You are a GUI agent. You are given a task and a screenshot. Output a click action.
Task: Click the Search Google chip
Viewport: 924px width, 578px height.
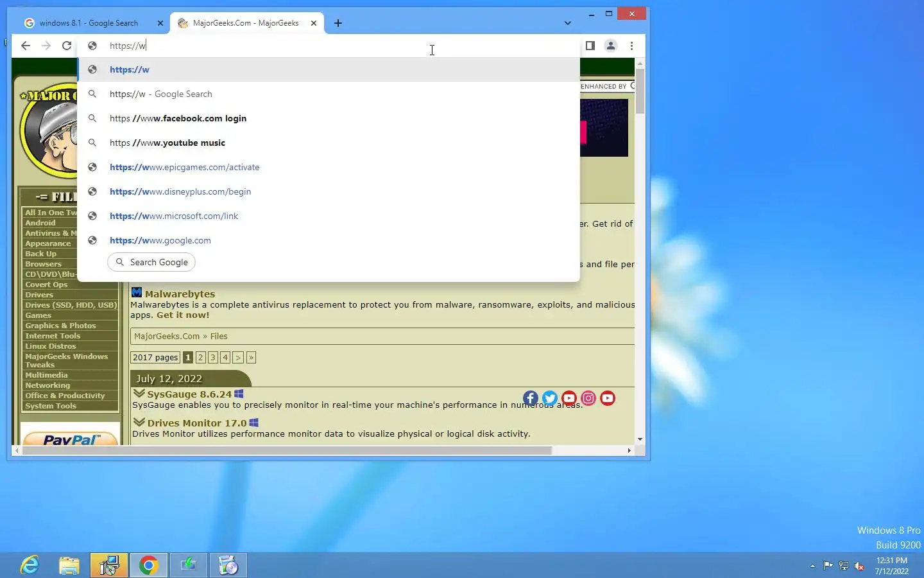pos(151,262)
